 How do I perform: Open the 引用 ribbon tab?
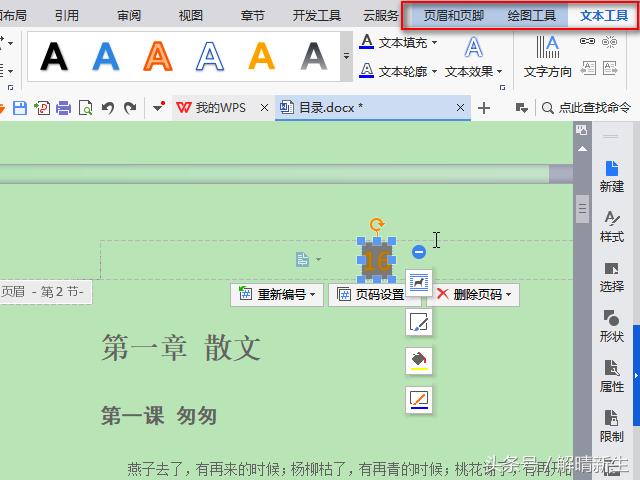(x=67, y=16)
